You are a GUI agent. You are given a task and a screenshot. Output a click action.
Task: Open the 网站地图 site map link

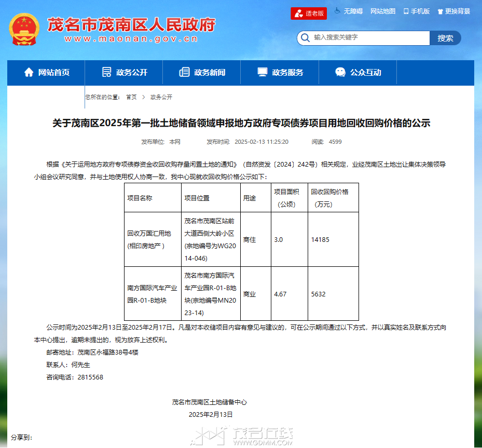pos(383,11)
